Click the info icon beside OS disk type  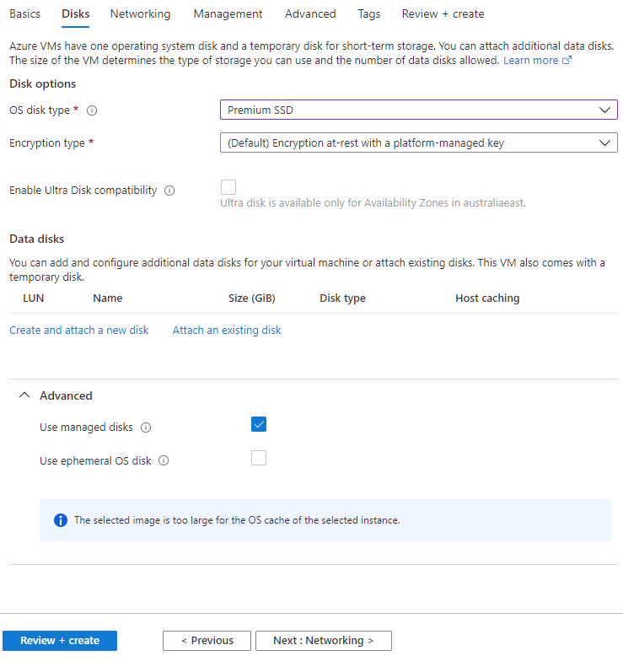92,110
